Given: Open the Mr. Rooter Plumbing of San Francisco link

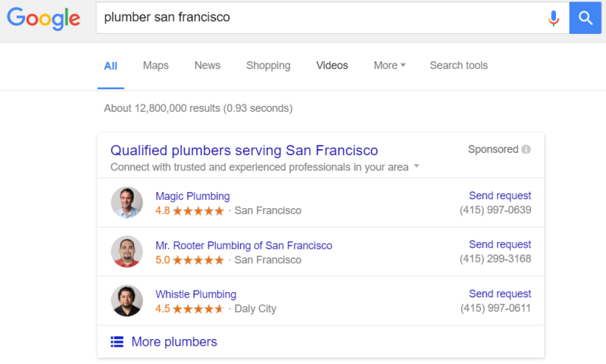Looking at the screenshot, I should point(244,245).
